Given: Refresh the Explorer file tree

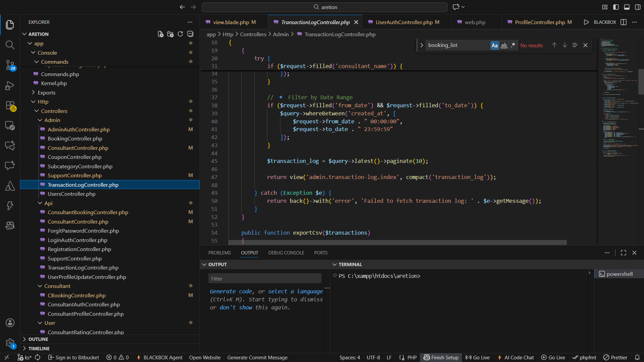Looking at the screenshot, I should coord(180,34).
